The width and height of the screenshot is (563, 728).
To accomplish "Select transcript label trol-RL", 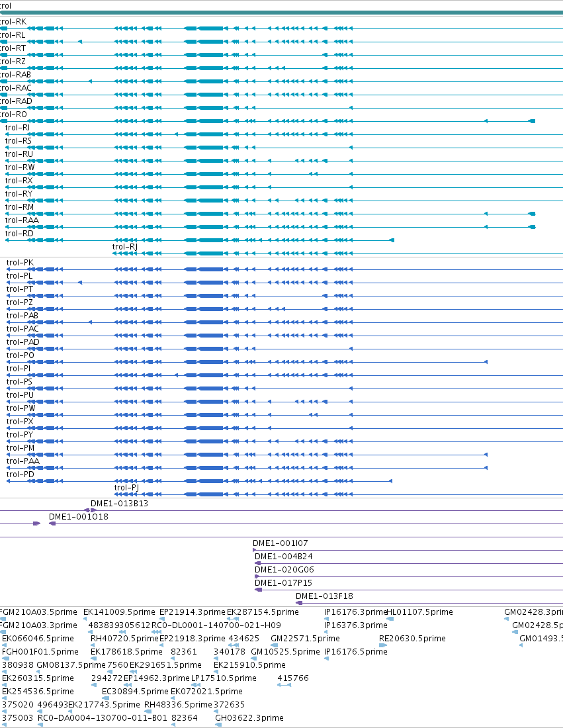I will [x=13, y=35].
